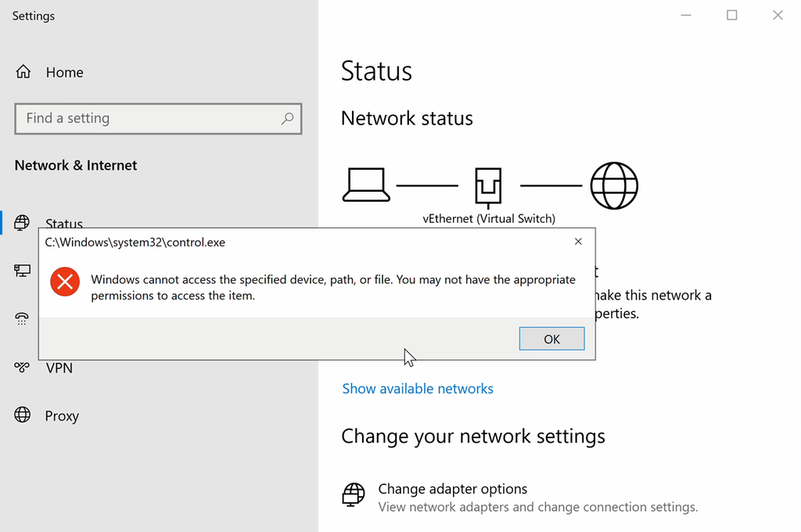Close the control.exe error dialog
The width and height of the screenshot is (801, 532).
tap(578, 241)
